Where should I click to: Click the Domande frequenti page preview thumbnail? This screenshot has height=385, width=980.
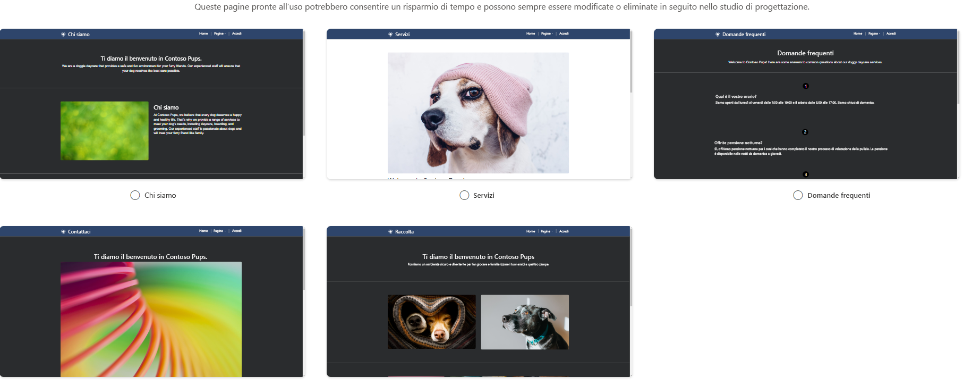coord(806,104)
